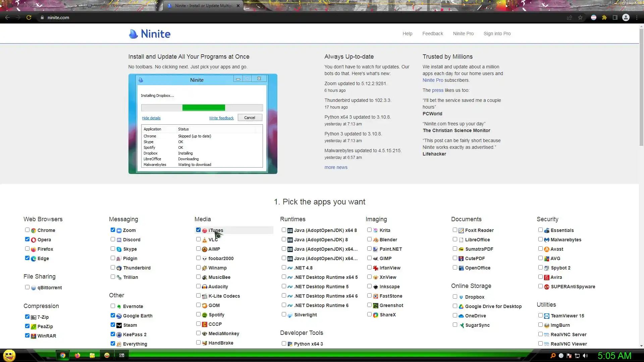
Task: Reload the page with refresh icon
Action: (29, 17)
